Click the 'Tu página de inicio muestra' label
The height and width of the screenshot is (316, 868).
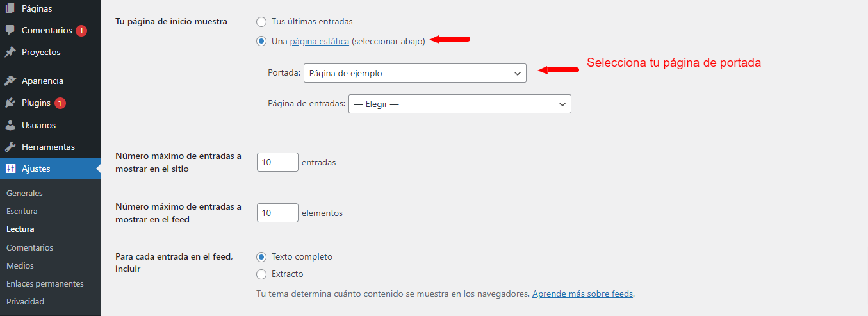coord(171,21)
